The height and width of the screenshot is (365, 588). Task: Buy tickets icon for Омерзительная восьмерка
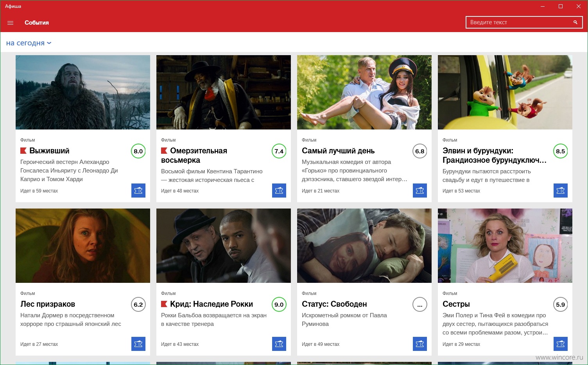pos(279,191)
